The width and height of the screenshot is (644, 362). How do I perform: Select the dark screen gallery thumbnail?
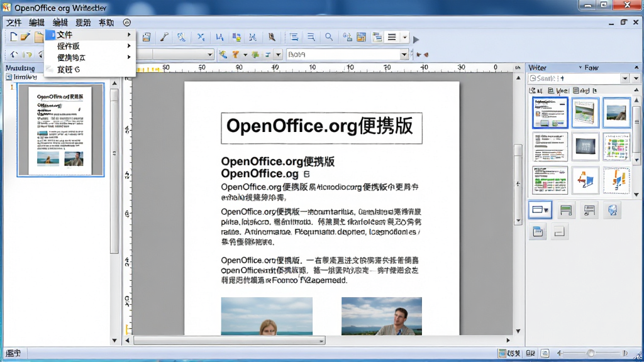(x=585, y=146)
